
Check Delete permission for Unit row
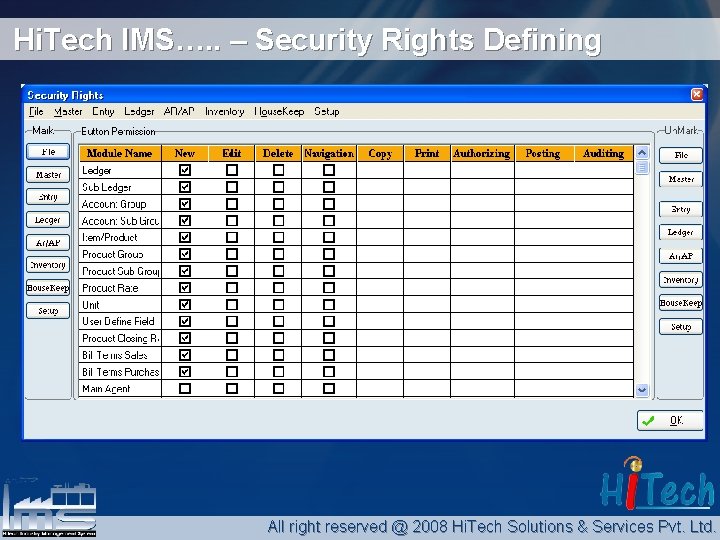278,304
